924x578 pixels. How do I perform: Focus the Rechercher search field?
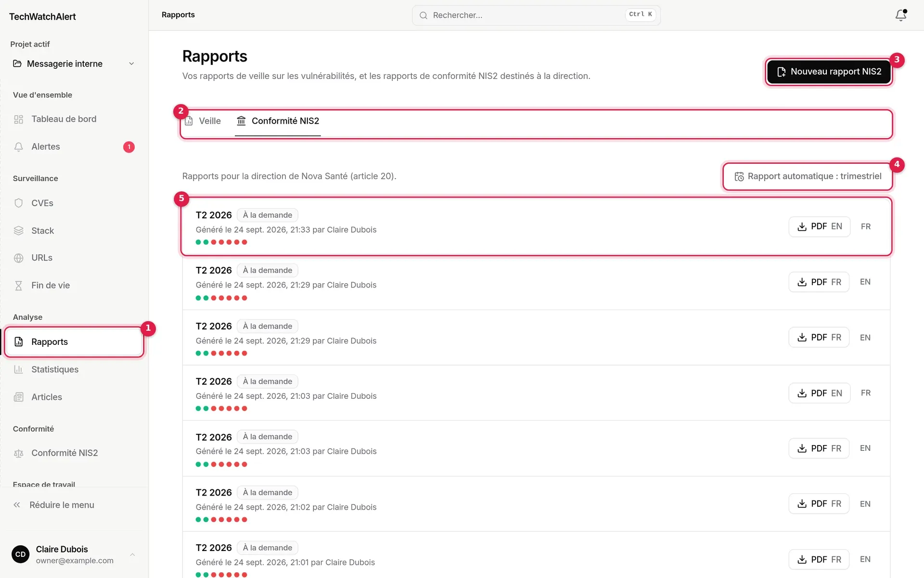coord(536,15)
